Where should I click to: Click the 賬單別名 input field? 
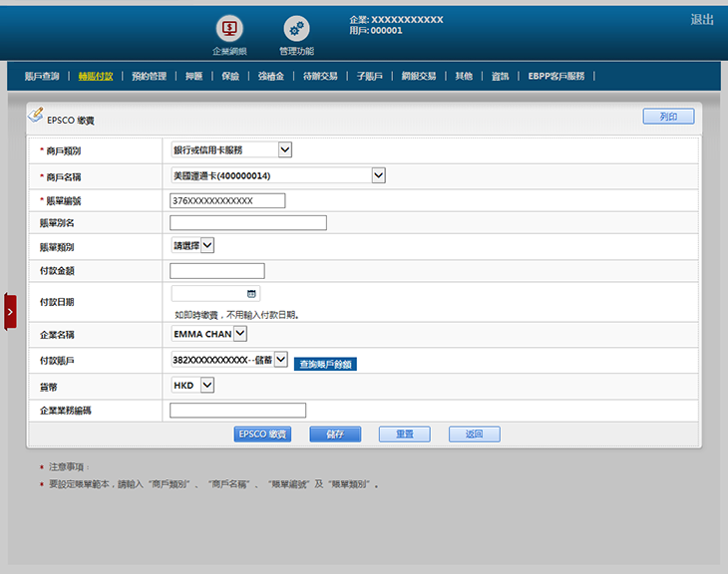[248, 223]
